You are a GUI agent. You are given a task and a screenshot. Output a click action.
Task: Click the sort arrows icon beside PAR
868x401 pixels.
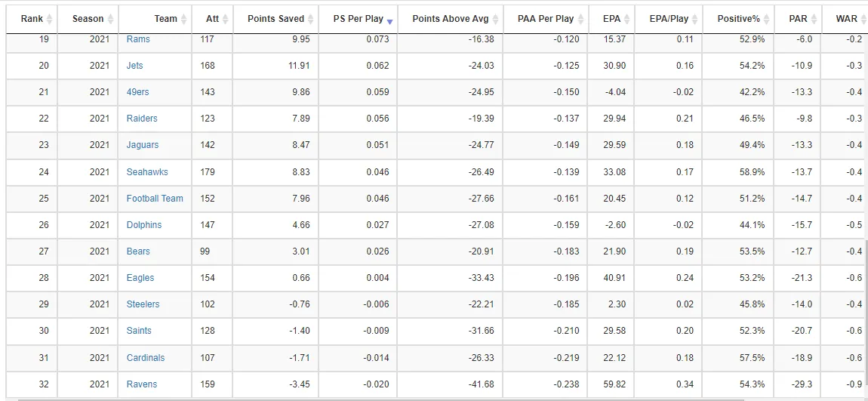click(814, 19)
